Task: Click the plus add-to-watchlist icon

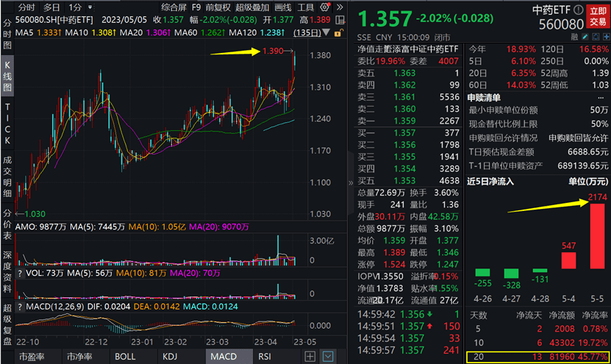Action: pos(606,37)
